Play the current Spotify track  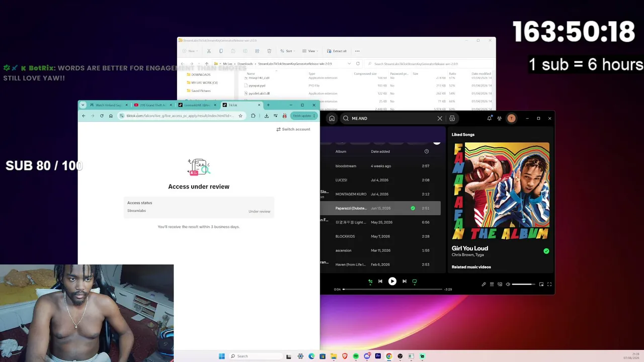(x=392, y=282)
